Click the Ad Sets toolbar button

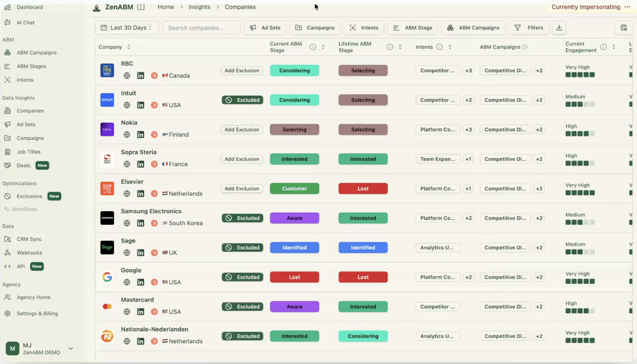point(265,28)
